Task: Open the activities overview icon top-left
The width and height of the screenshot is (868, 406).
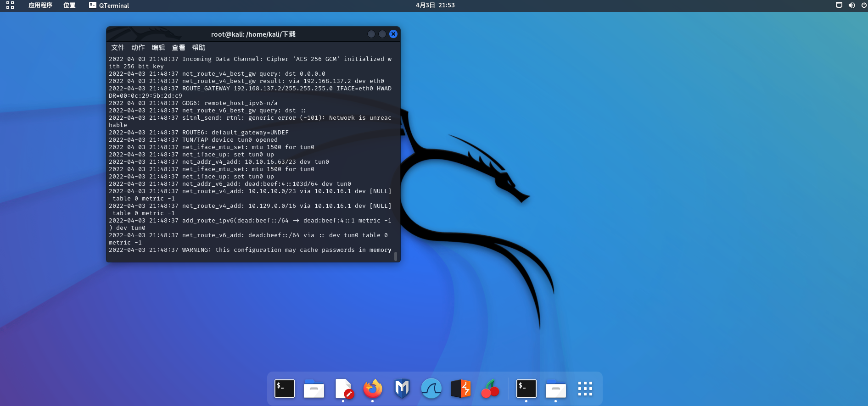Action: (10, 5)
